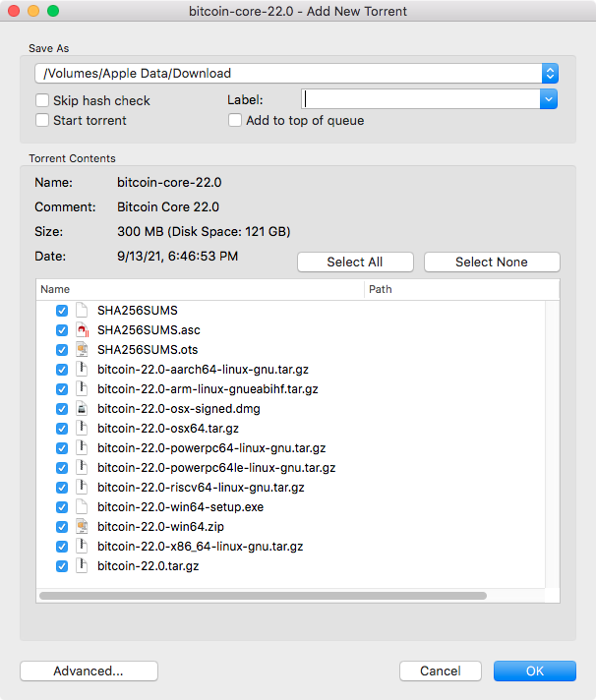Image resolution: width=596 pixels, height=700 pixels.
Task: Click the SHA256SUMS.asc file icon
Action: point(82,330)
